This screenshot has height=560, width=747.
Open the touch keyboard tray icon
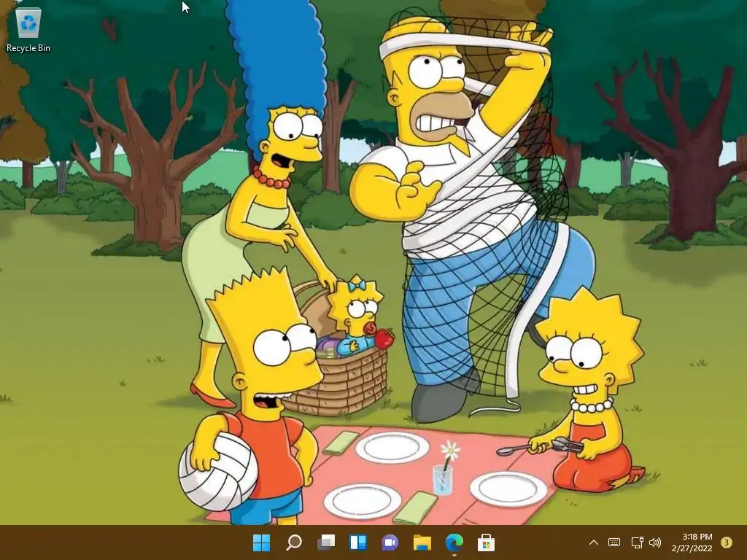(614, 542)
